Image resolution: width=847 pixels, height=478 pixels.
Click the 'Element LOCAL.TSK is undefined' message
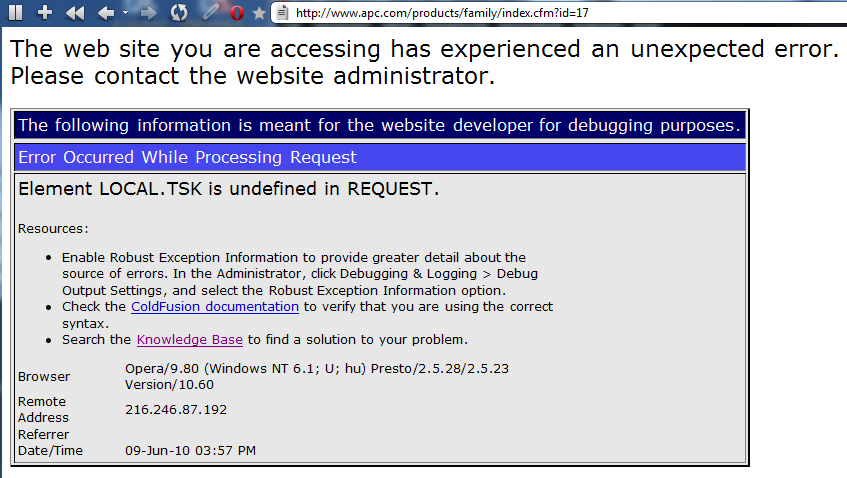pos(229,189)
